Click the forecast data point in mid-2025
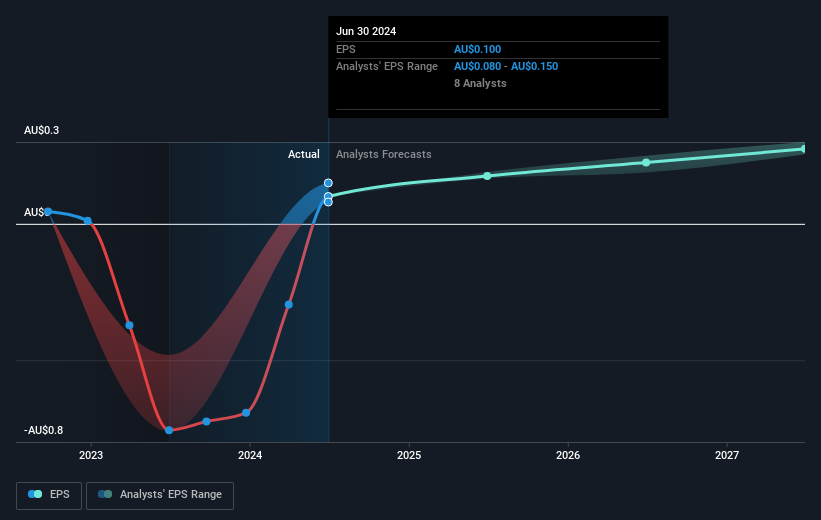The height and width of the screenshot is (520, 821). 487,176
